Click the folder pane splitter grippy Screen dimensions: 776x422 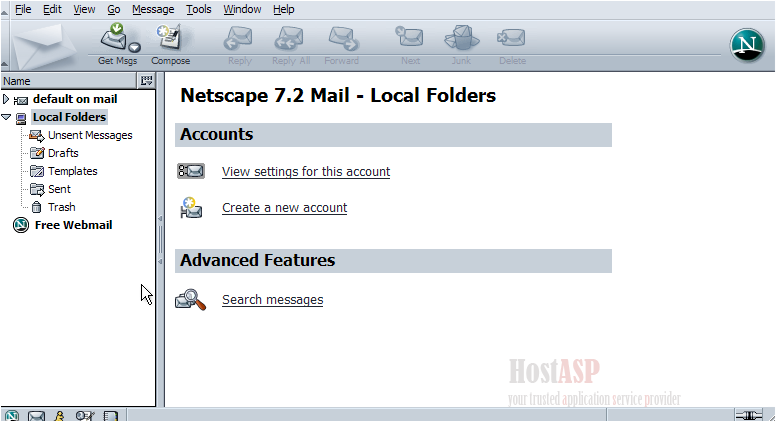tap(160, 240)
